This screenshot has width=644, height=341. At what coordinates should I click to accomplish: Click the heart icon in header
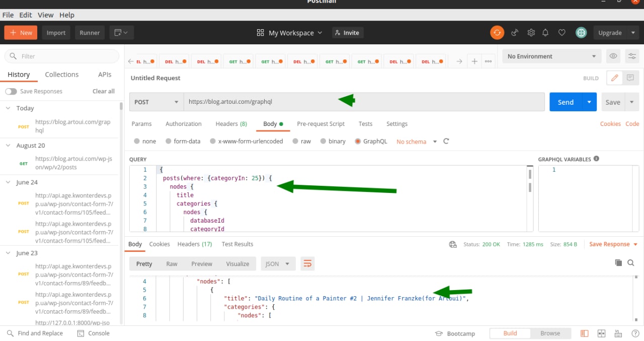click(x=562, y=33)
